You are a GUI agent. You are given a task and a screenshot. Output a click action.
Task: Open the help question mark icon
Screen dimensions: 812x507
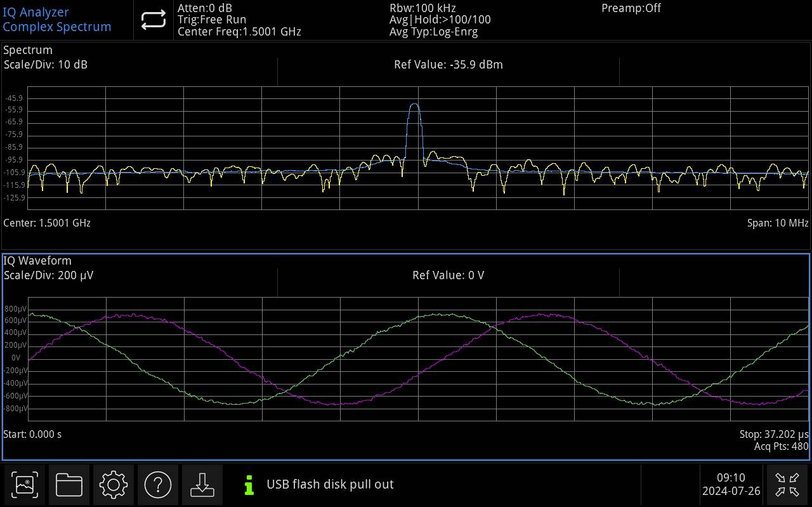(x=157, y=484)
